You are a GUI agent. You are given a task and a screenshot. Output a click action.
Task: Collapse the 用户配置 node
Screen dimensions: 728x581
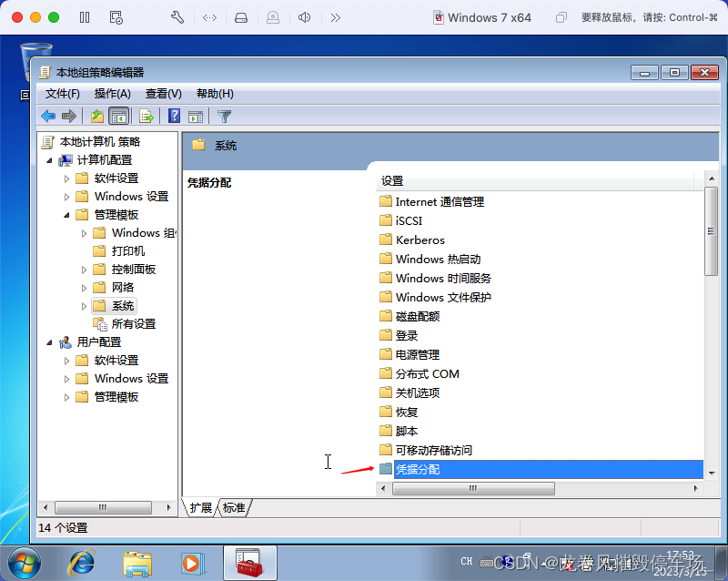pos(50,342)
